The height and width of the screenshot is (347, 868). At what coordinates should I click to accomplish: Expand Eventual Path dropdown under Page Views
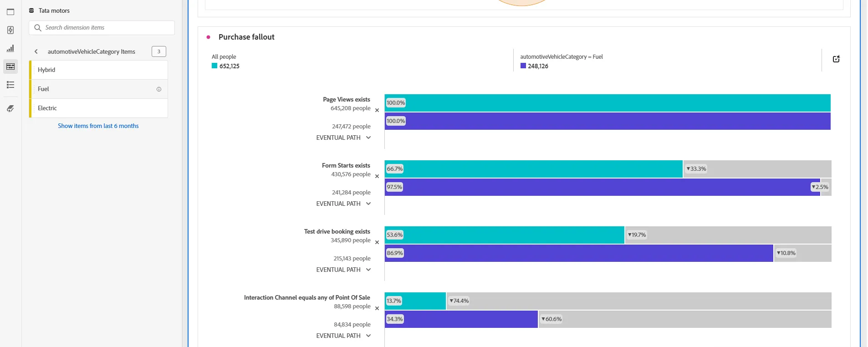(x=344, y=138)
